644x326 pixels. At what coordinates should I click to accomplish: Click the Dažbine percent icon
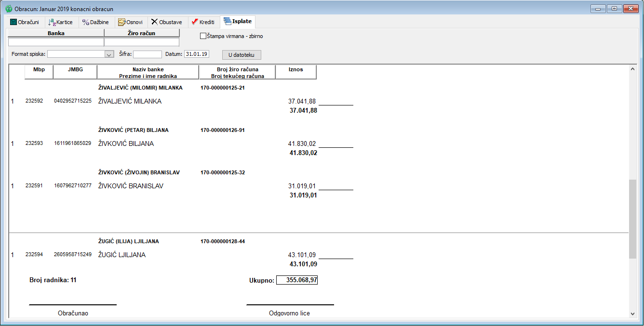(x=86, y=22)
